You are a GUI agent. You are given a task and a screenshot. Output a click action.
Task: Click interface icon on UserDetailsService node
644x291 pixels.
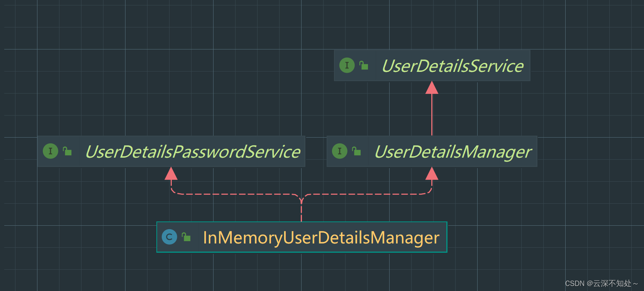point(347,65)
